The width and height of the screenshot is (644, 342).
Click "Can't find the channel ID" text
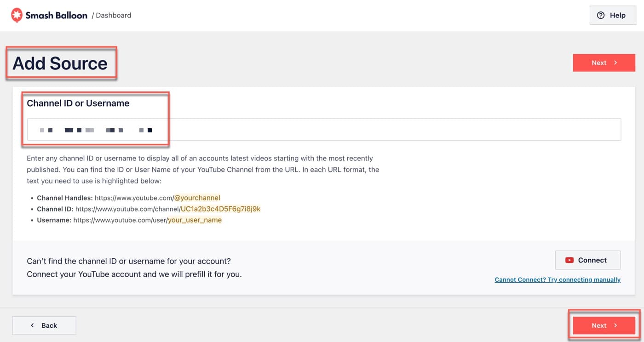coord(129,261)
